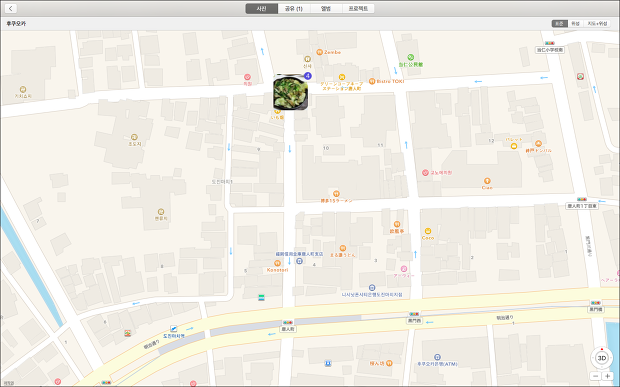Screen dimensions: 620x387
Task: Select the 欧風亭 restaurant pin
Action: click(397, 224)
